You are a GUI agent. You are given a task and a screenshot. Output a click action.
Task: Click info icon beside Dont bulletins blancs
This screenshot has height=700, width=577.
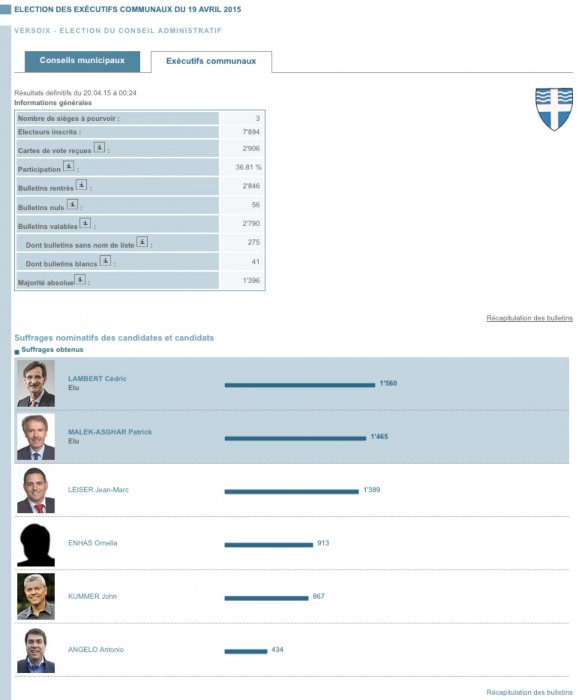coord(105,261)
